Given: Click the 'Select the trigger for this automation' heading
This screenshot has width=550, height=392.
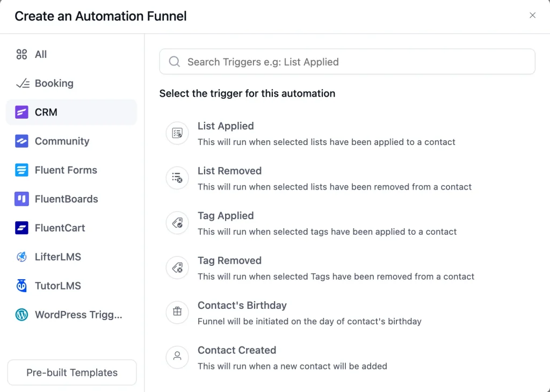Looking at the screenshot, I should (x=247, y=93).
